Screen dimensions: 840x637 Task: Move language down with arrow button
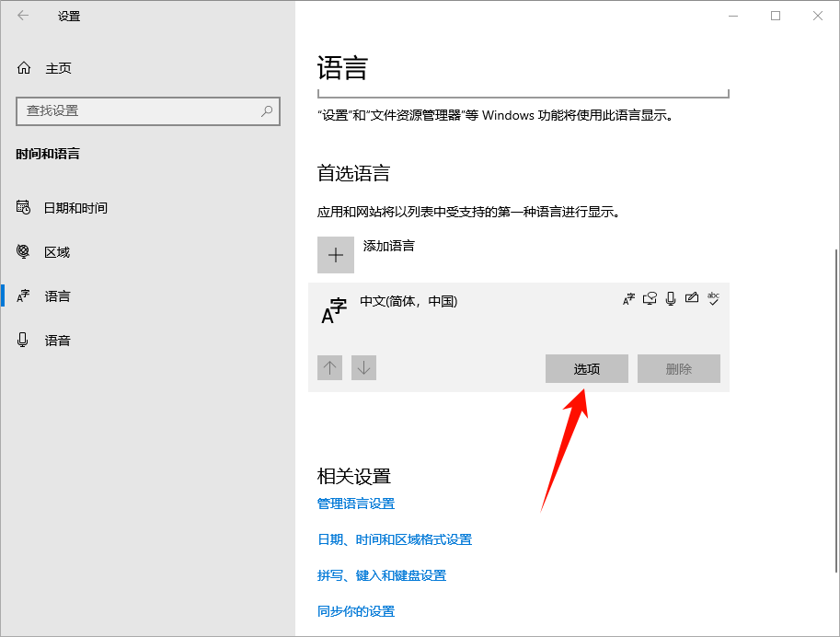364,368
